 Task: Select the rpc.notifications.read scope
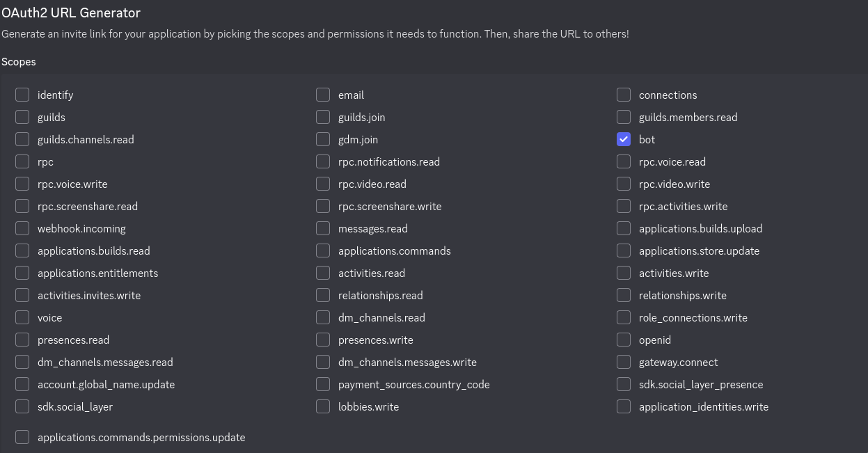[x=322, y=161]
